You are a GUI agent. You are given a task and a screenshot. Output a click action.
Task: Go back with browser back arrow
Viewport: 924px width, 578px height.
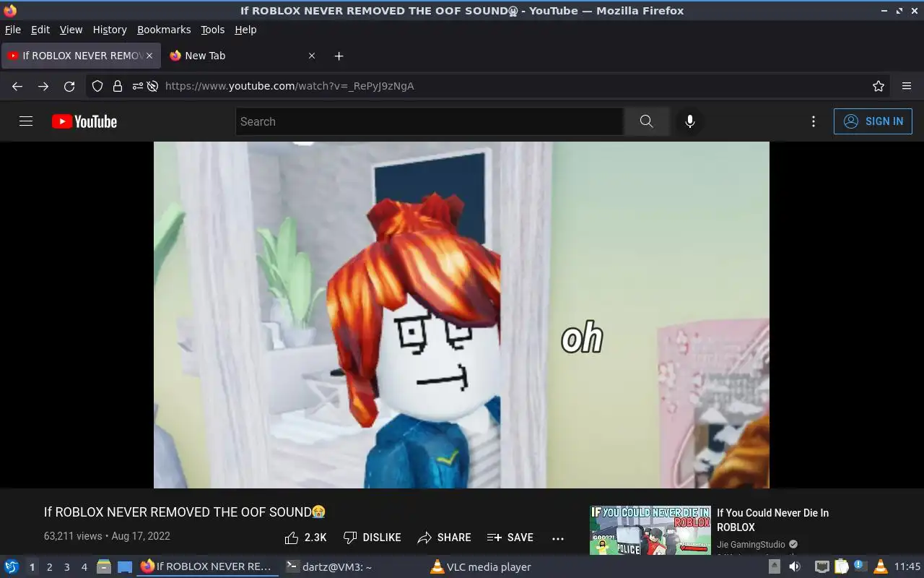(x=17, y=86)
